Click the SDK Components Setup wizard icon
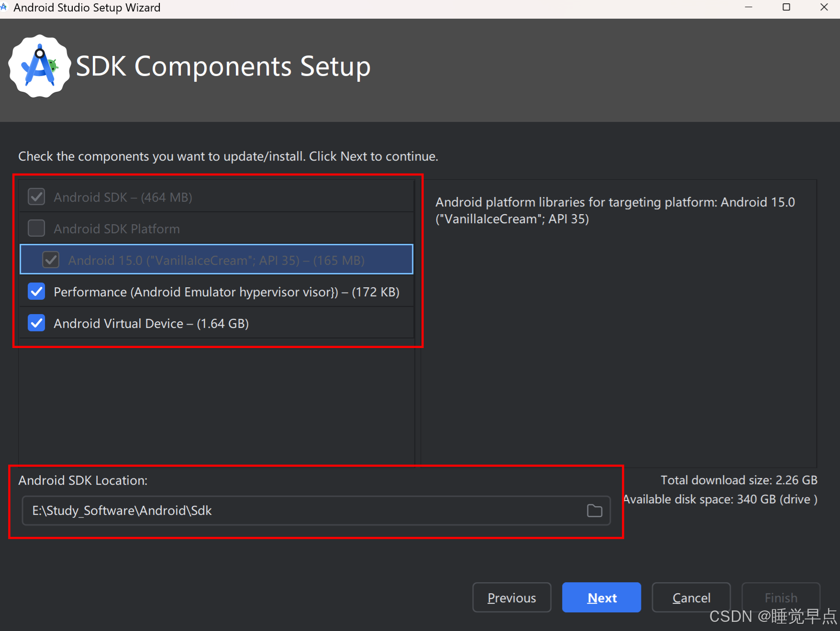The image size is (840, 631). coord(40,65)
